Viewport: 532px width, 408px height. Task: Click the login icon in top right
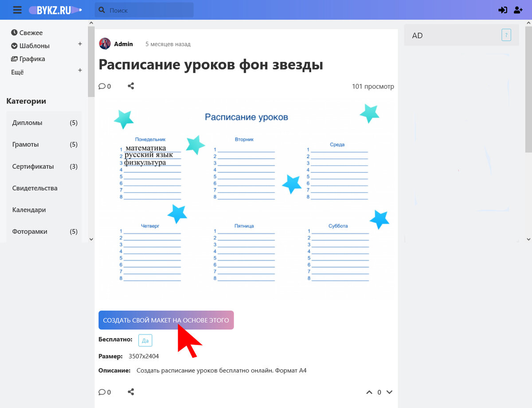click(503, 9)
